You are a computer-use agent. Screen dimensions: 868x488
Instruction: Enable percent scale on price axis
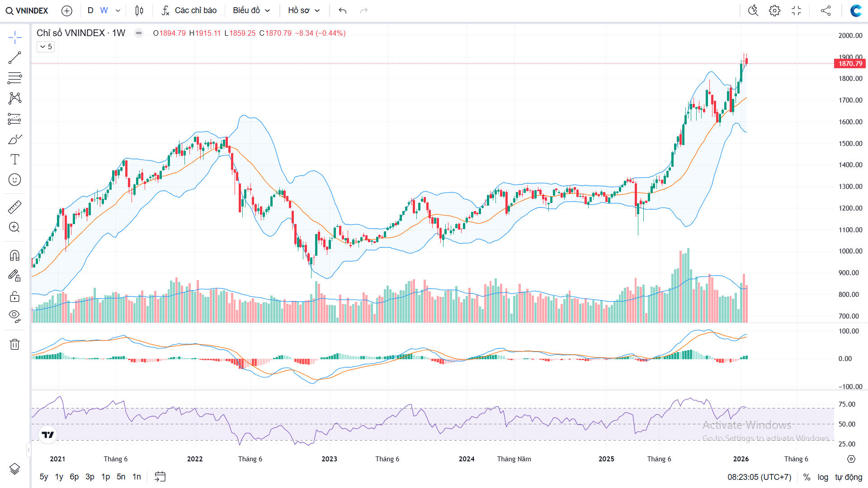807,477
